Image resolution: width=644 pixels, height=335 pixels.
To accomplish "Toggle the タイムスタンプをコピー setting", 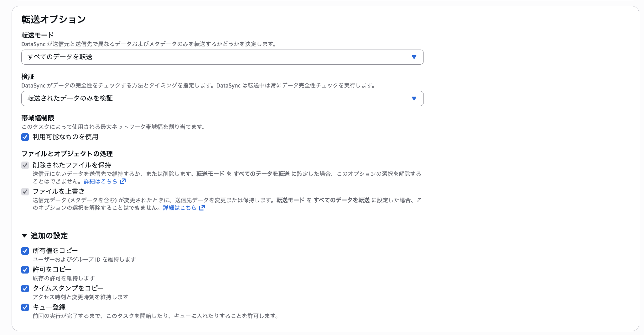I will (25, 289).
